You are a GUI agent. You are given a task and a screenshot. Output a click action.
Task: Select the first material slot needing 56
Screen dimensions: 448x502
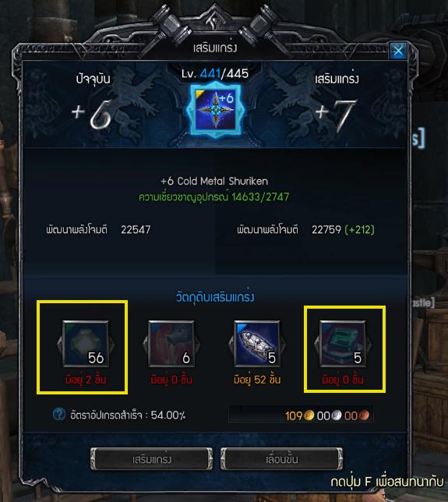86,344
